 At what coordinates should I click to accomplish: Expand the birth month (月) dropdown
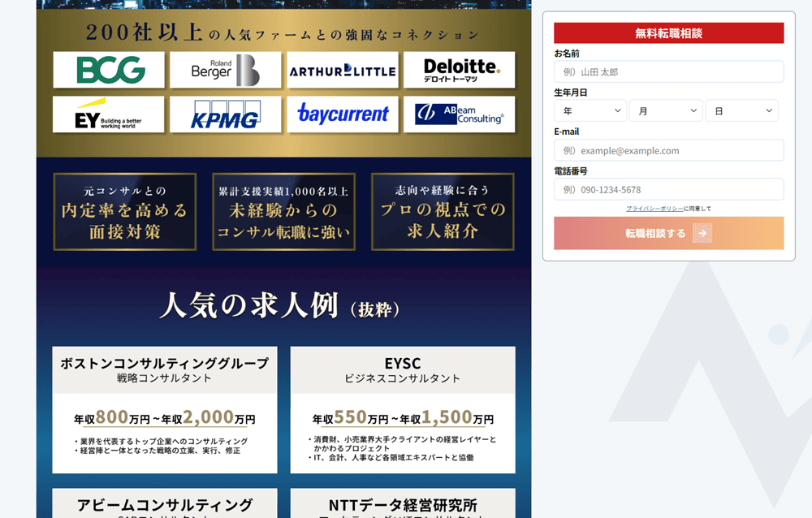pos(666,110)
